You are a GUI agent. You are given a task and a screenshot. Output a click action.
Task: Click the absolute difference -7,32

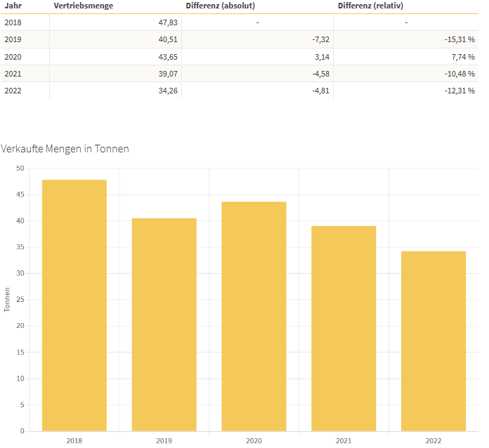click(321, 39)
